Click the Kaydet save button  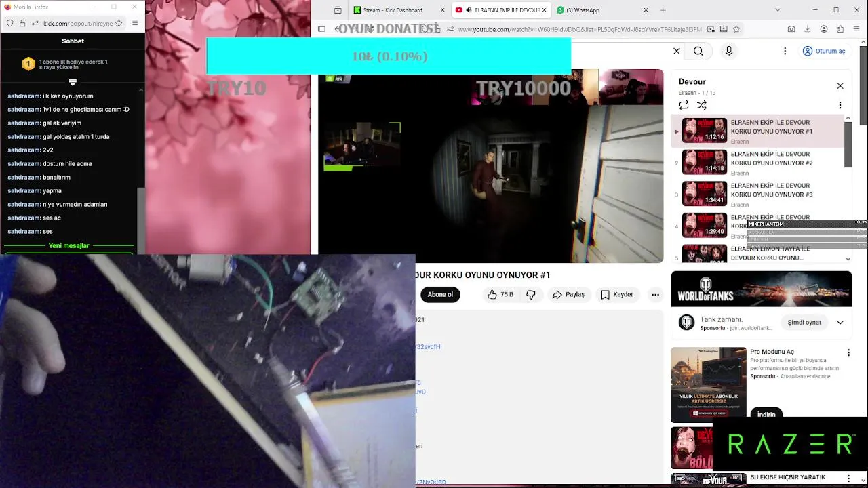(x=616, y=294)
